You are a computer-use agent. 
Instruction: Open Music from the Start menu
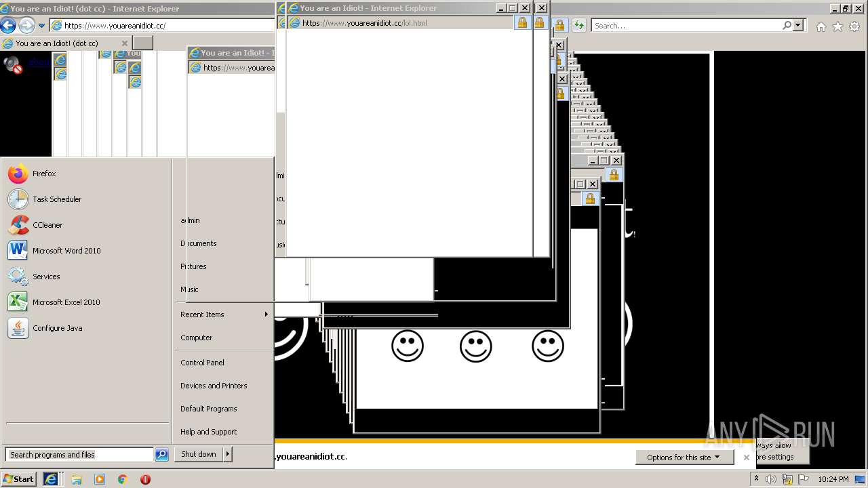189,289
